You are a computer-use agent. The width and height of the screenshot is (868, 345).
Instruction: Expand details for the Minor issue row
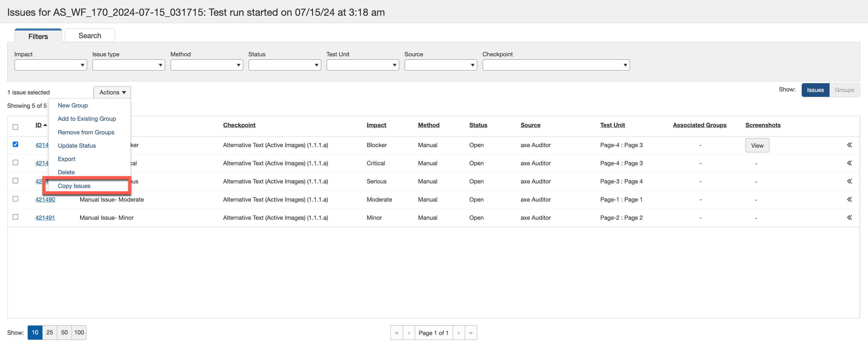tap(849, 218)
